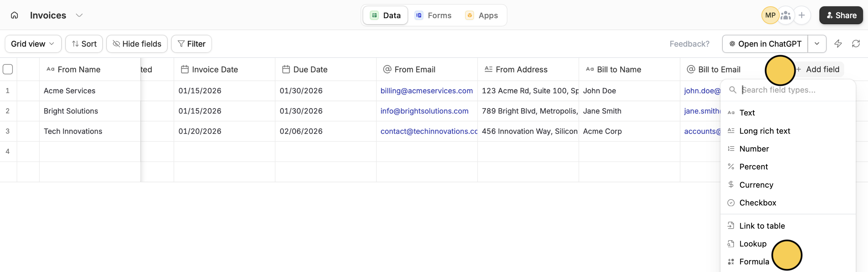Screen dimensions: 868x272
Task: Click the home icon
Action: [x=15, y=16]
